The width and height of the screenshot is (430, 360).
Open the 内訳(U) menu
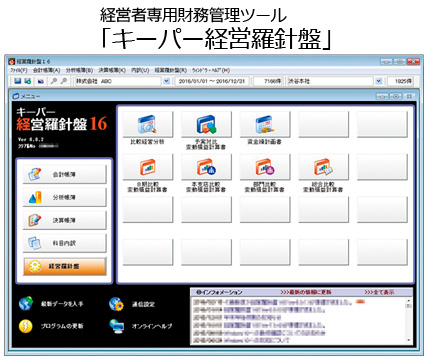point(140,70)
